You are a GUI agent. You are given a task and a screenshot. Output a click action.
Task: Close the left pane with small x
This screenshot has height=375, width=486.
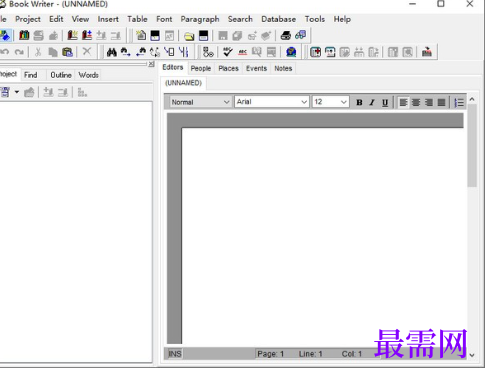point(151,64)
